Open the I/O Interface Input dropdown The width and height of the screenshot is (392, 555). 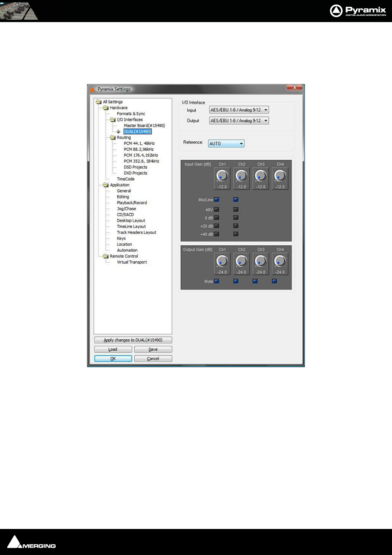(239, 110)
